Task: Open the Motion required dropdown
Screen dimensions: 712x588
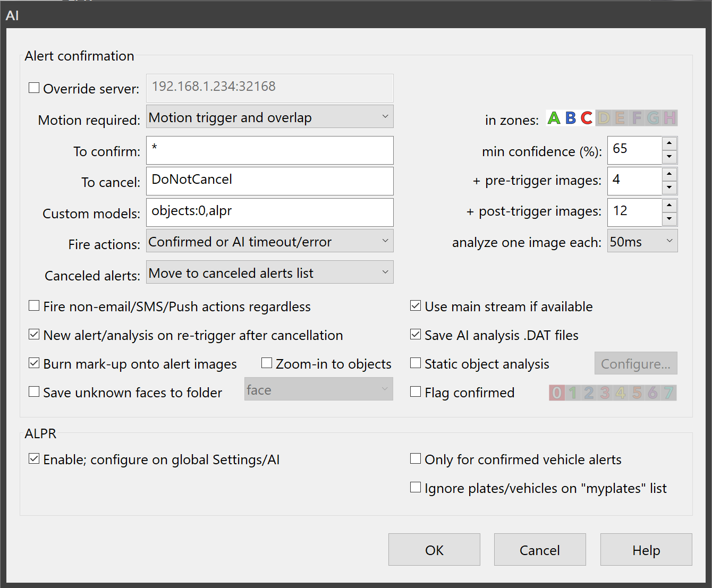Action: [x=270, y=117]
